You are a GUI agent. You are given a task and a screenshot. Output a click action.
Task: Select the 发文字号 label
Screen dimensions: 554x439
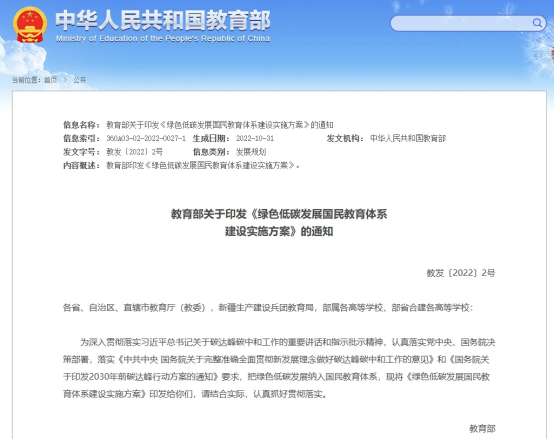click(x=81, y=152)
